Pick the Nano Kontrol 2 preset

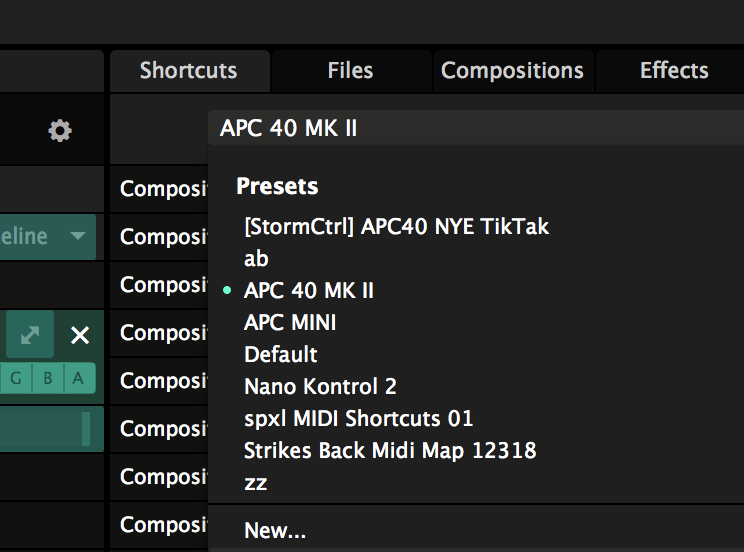coord(320,387)
